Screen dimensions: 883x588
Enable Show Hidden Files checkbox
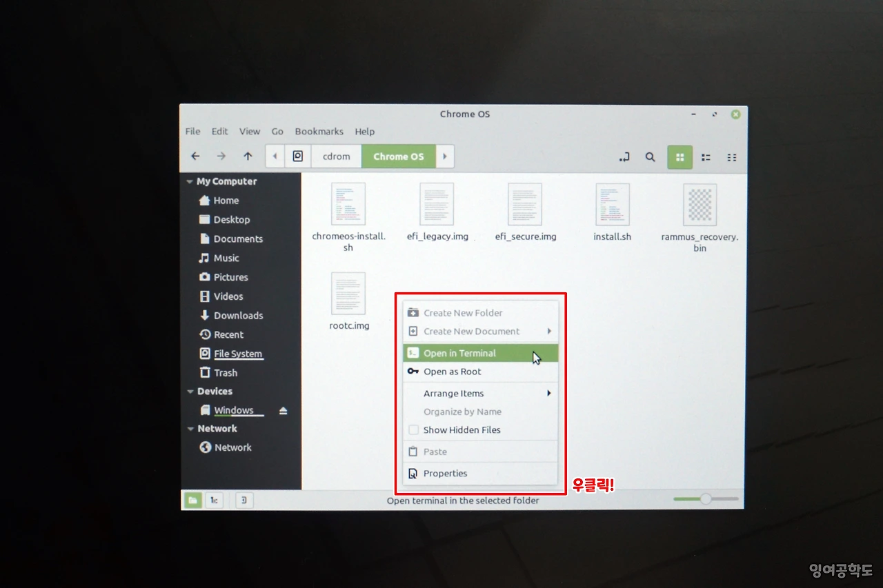click(413, 430)
